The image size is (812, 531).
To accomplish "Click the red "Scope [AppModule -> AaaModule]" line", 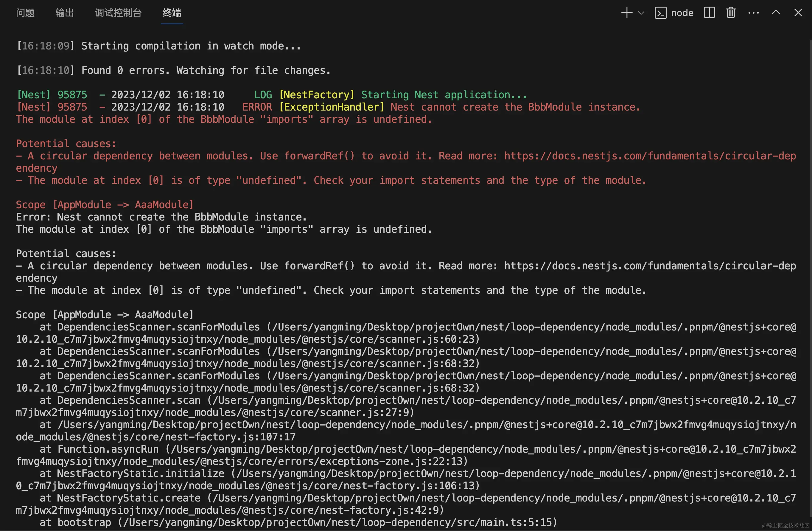I will [x=105, y=205].
